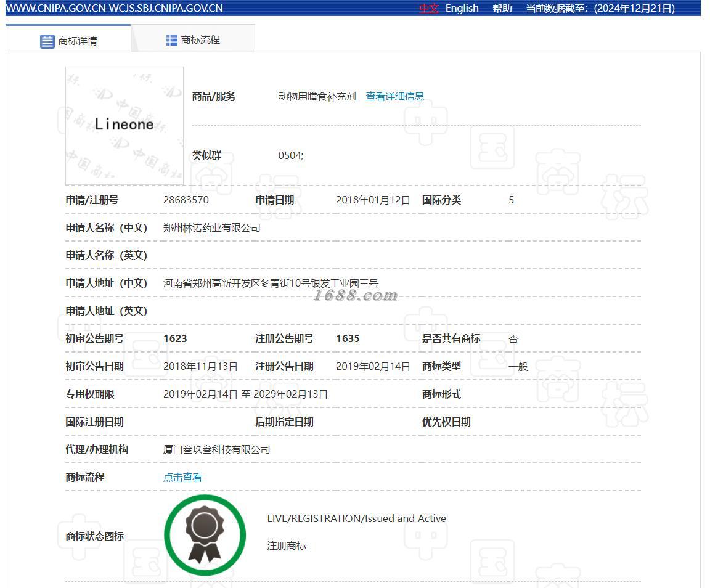
Task: Open 查看详细信息 for goods/services
Action: click(x=395, y=96)
